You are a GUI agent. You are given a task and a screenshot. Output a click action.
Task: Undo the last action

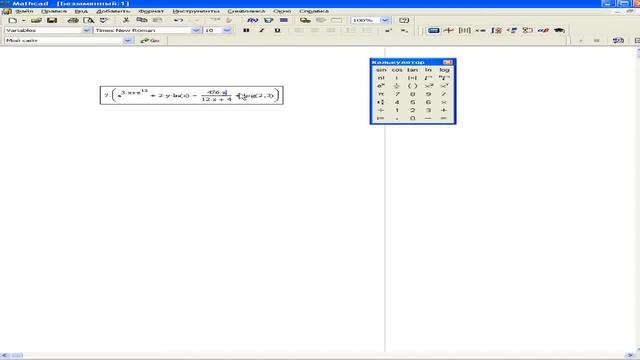pyautogui.click(x=178, y=20)
